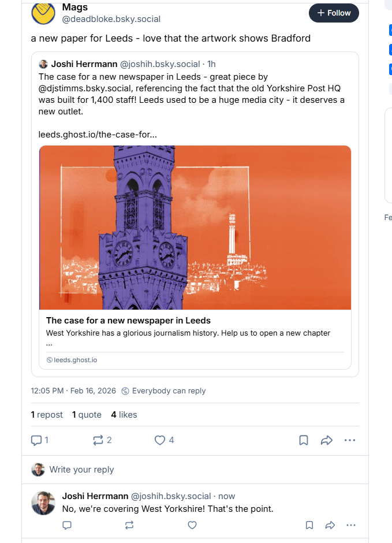Like Mags's post with the heart icon
Viewport: 392px width, 543px height.
tap(160, 440)
